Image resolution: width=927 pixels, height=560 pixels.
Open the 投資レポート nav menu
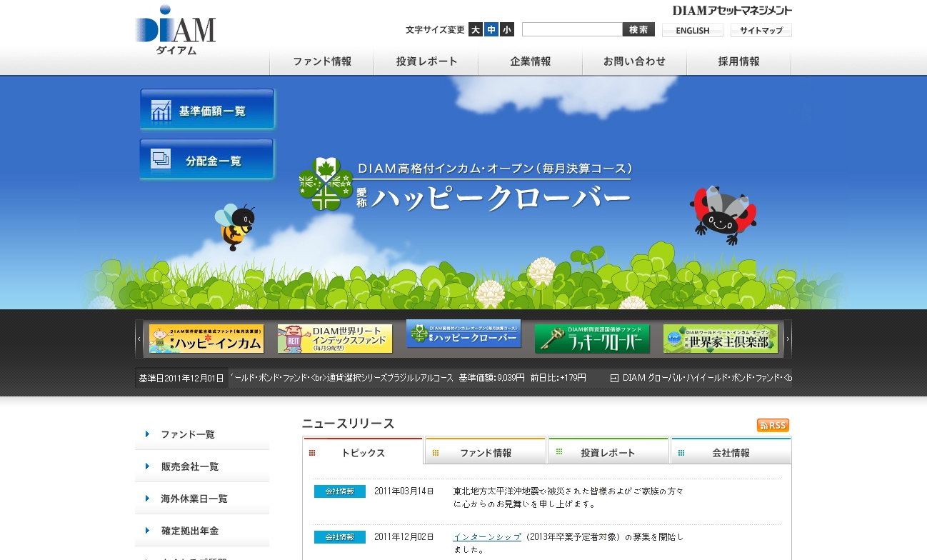click(x=426, y=61)
